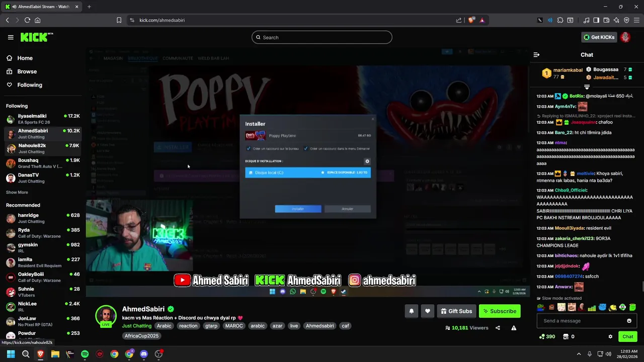Click the notification bell icon
Screen dimensions: 644x362
pyautogui.click(x=411, y=311)
